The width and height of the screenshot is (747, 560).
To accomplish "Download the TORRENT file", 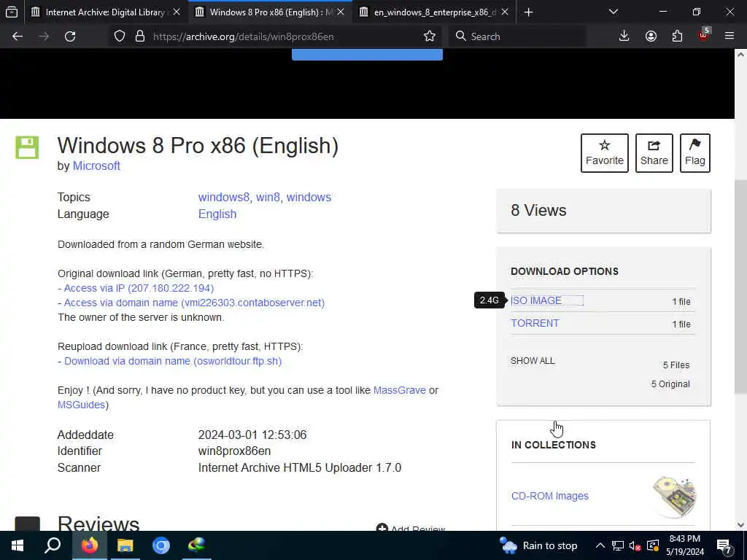I will pyautogui.click(x=535, y=323).
